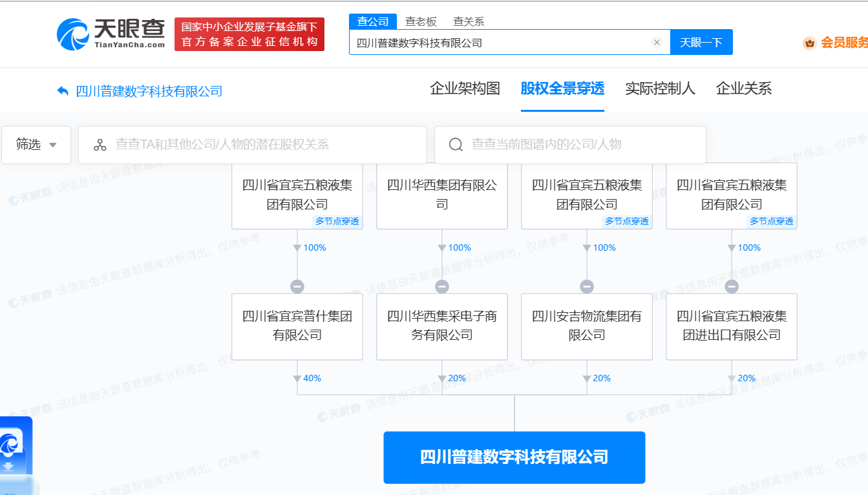The width and height of the screenshot is (868, 495).
Task: Open the Tianyancha logo homepage
Action: (111, 34)
